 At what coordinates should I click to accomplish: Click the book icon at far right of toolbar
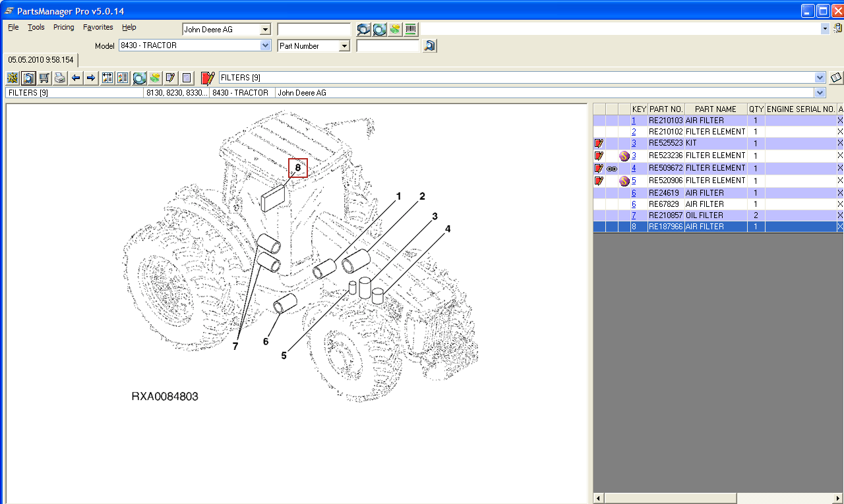835,78
